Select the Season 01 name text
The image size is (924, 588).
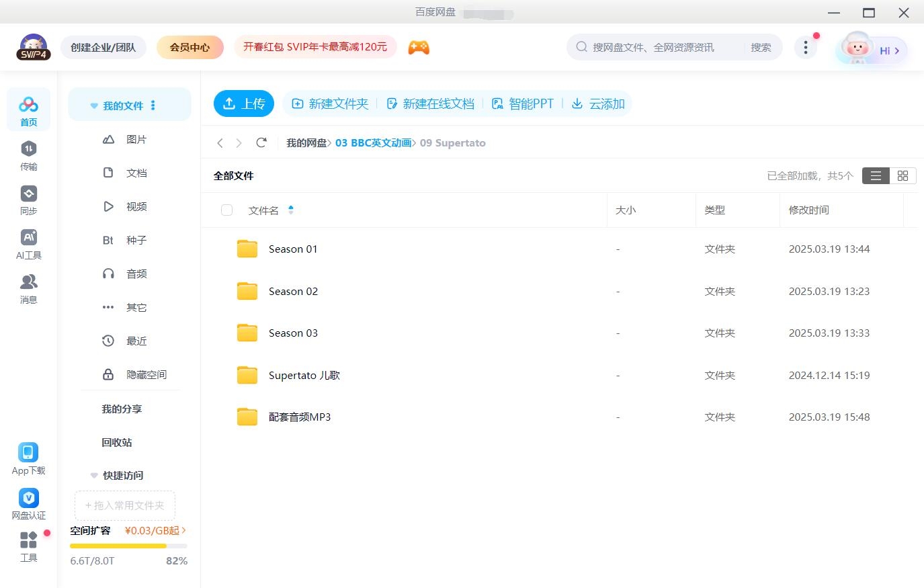click(293, 249)
